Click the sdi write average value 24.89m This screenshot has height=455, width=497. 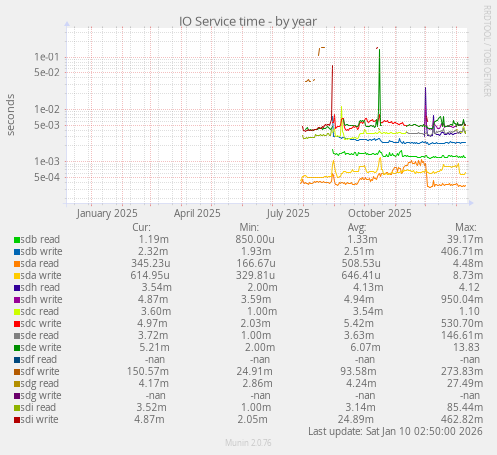pos(356,419)
